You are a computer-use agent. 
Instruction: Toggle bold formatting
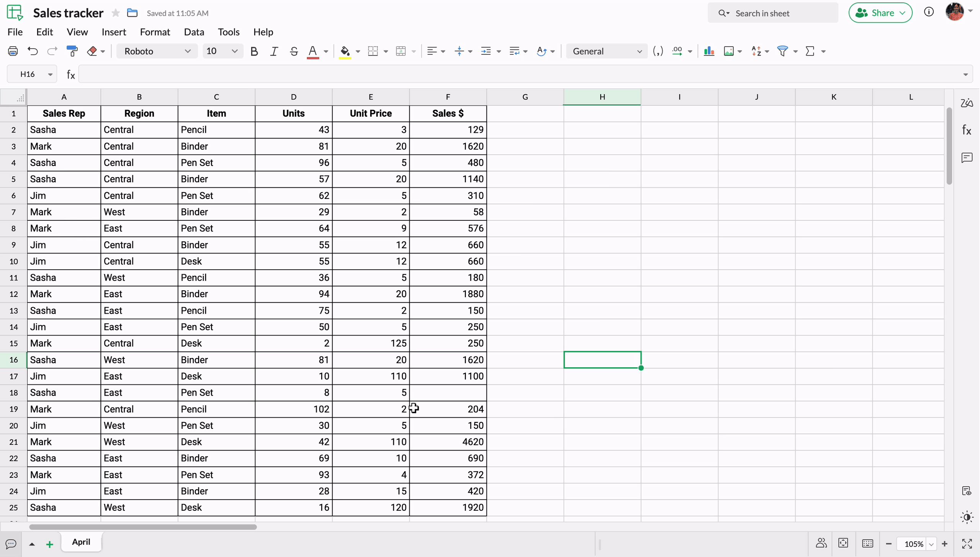coord(254,51)
